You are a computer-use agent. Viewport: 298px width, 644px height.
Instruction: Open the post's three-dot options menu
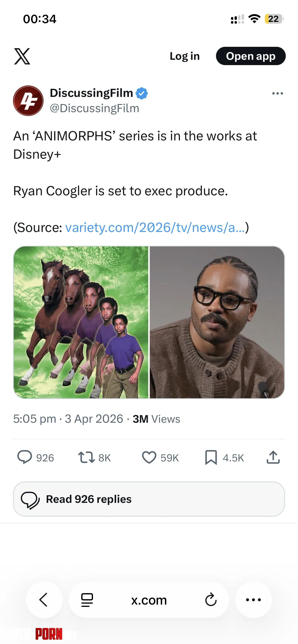click(x=277, y=93)
